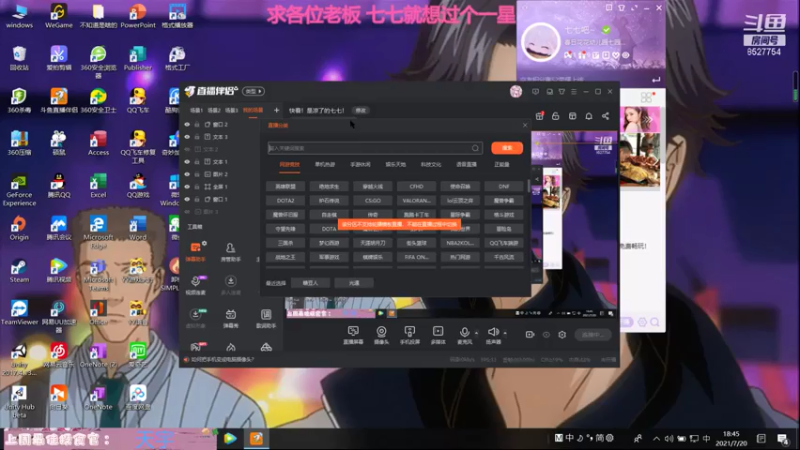
Task: Toggle lock on 窗口 2 layer
Action: pyautogui.click(x=197, y=124)
